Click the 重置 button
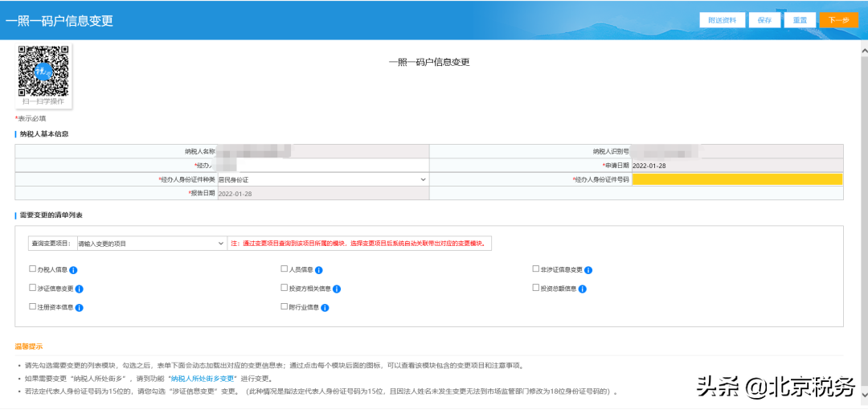Image resolution: width=868 pixels, height=410 pixels. tap(800, 20)
